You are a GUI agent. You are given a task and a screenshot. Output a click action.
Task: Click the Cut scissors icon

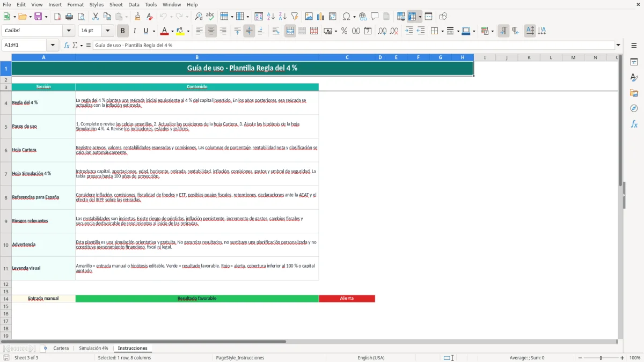96,17
